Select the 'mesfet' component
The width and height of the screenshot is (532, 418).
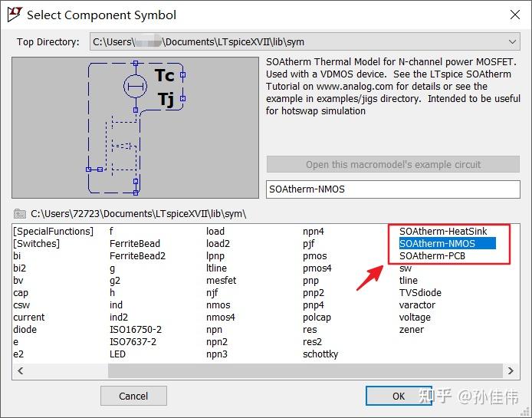click(221, 281)
